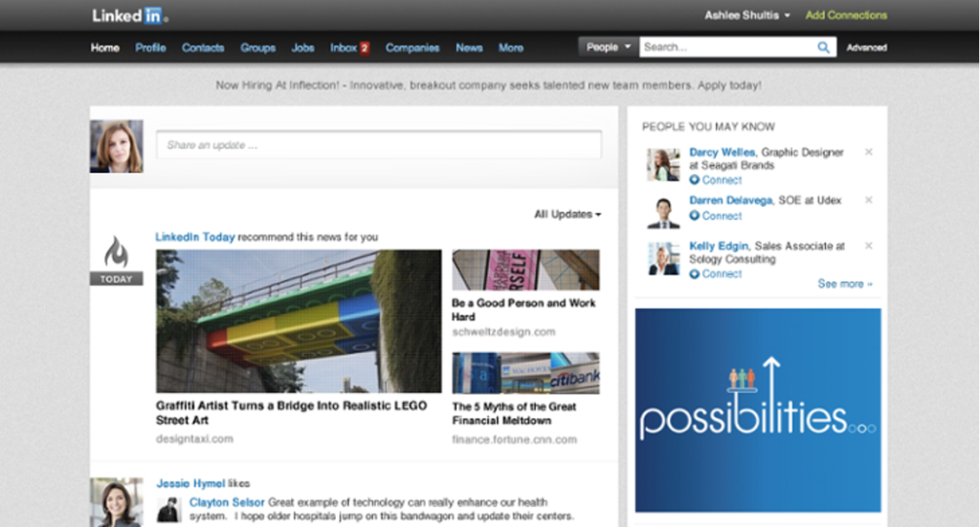
Task: Click the finance.fortune.cnn.com source text
Action: [x=514, y=440]
